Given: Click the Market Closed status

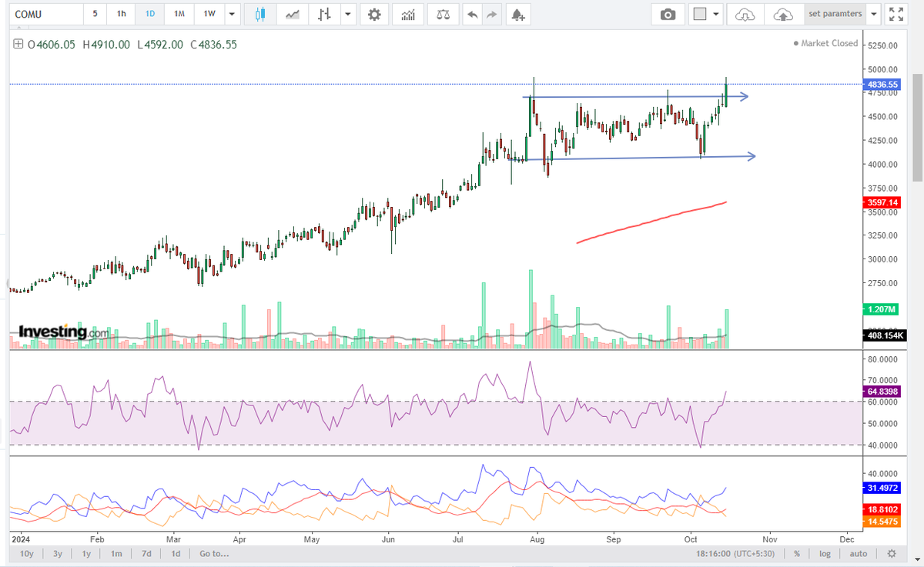Looking at the screenshot, I should pyautogui.click(x=825, y=43).
